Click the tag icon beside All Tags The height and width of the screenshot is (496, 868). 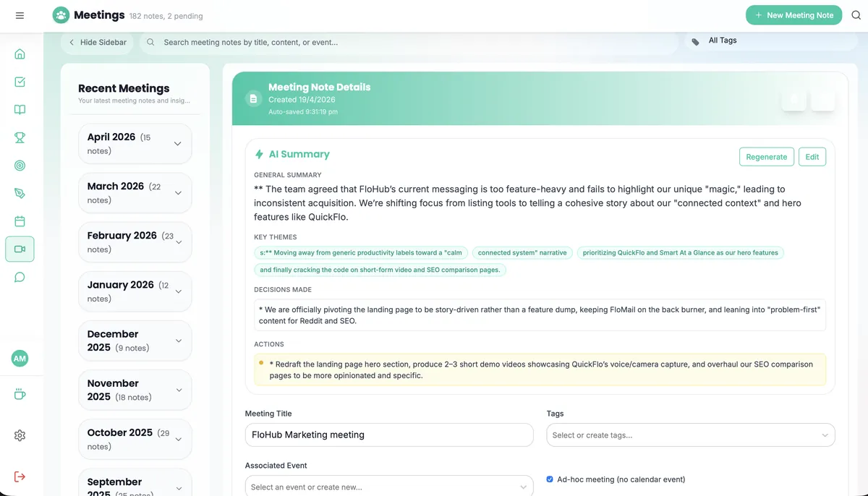[695, 42]
